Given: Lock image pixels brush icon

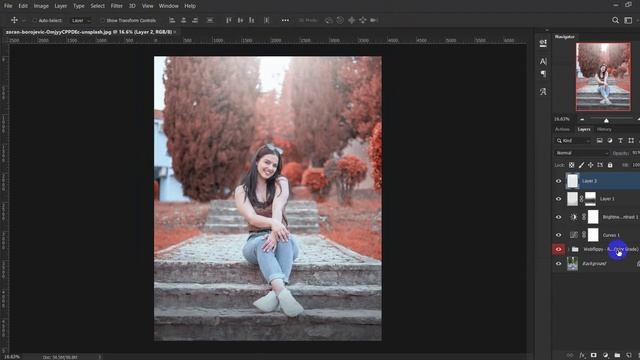Looking at the screenshot, I should coord(581,165).
